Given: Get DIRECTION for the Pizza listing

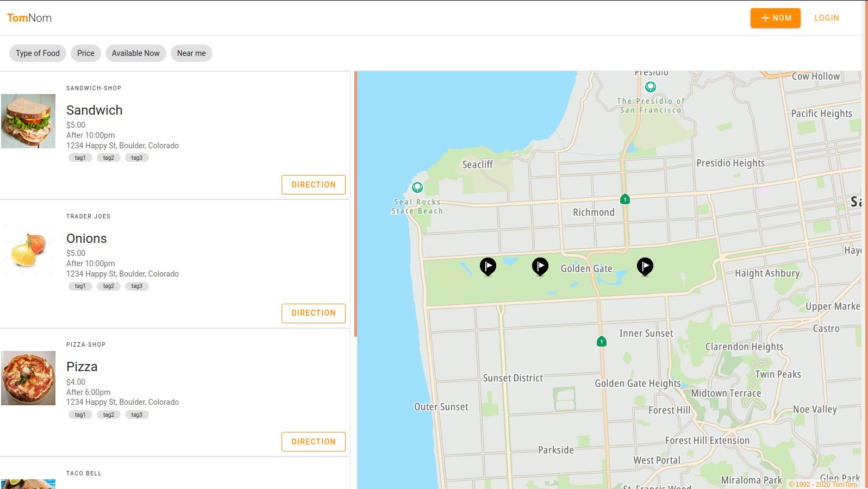Looking at the screenshot, I should [x=314, y=442].
